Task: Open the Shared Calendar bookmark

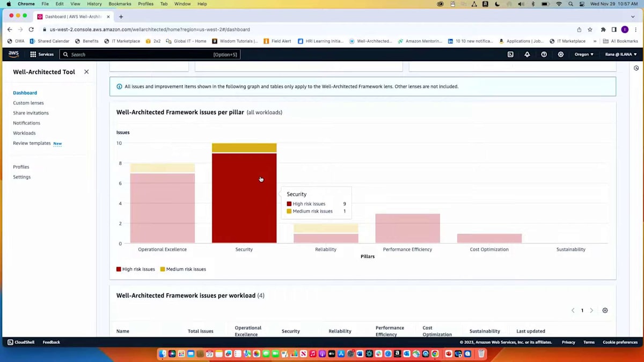Action: [x=49, y=41]
